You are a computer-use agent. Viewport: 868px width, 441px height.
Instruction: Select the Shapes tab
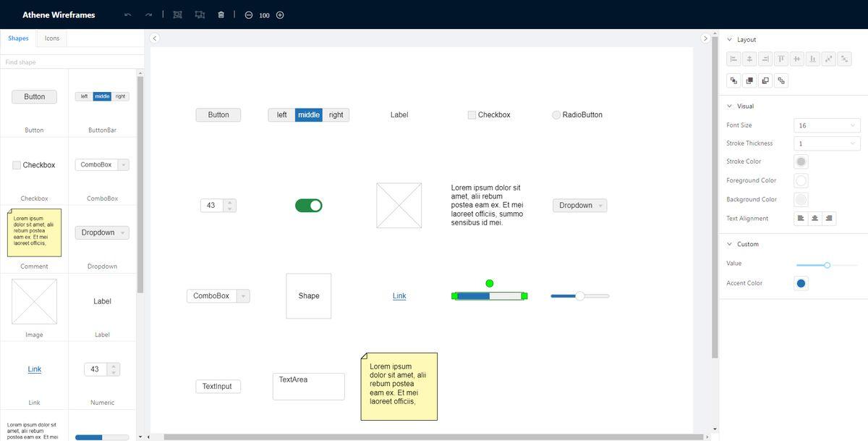click(18, 38)
